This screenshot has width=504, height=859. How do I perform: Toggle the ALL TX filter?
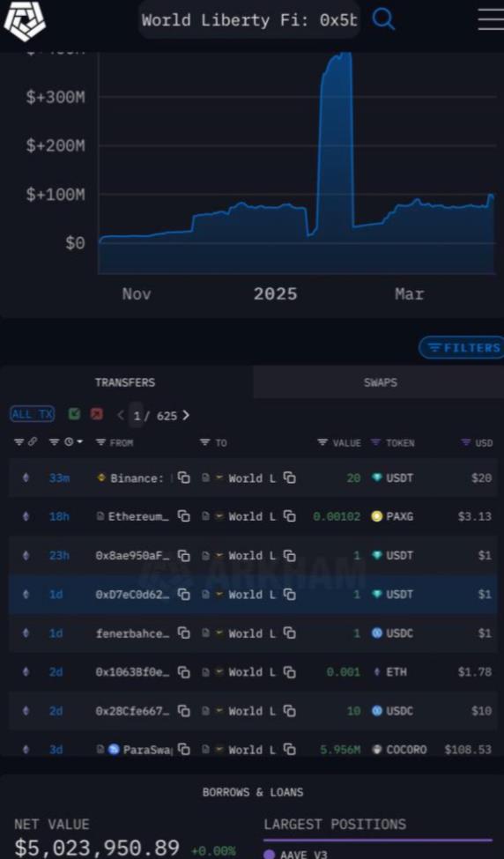[33, 414]
